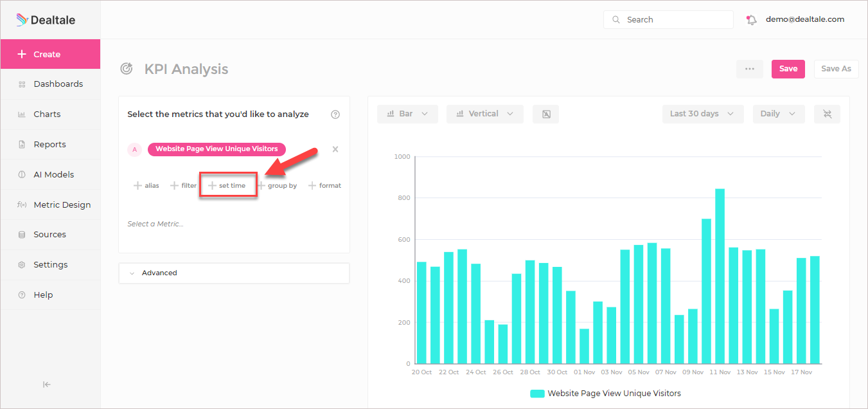
Task: Click the notification bell icon
Action: pos(751,20)
